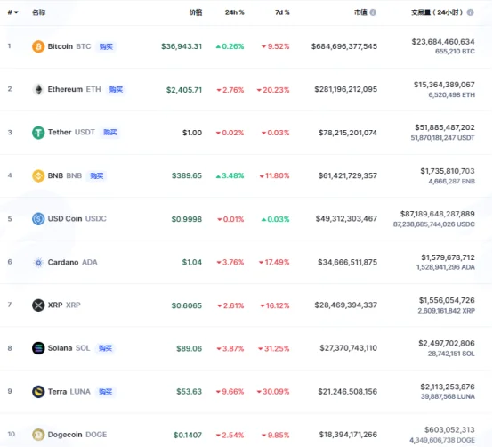This screenshot has height=448, width=493.
Task: Click the black XRP logo
Action: pyautogui.click(x=38, y=305)
